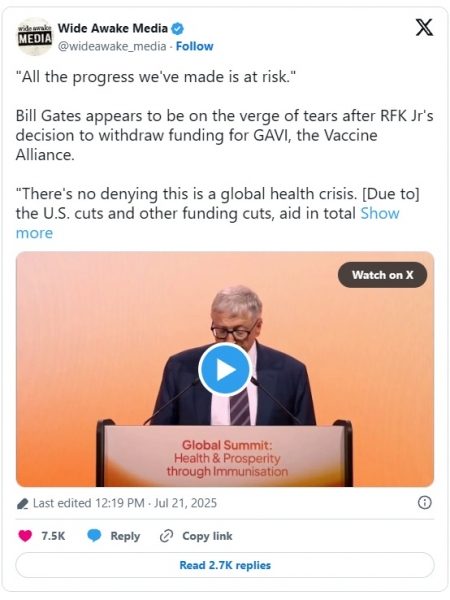
Task: Click the Reply text label
Action: click(125, 536)
